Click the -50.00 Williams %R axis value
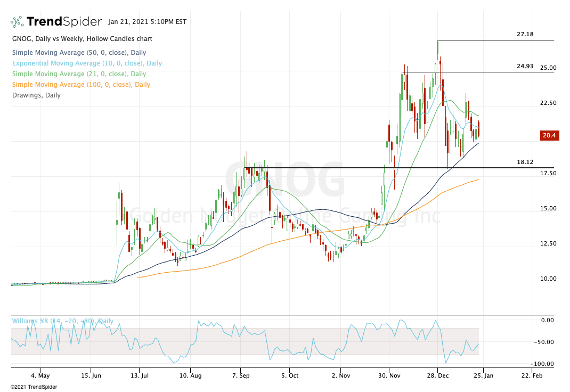The width and height of the screenshot is (570, 392). (x=547, y=342)
